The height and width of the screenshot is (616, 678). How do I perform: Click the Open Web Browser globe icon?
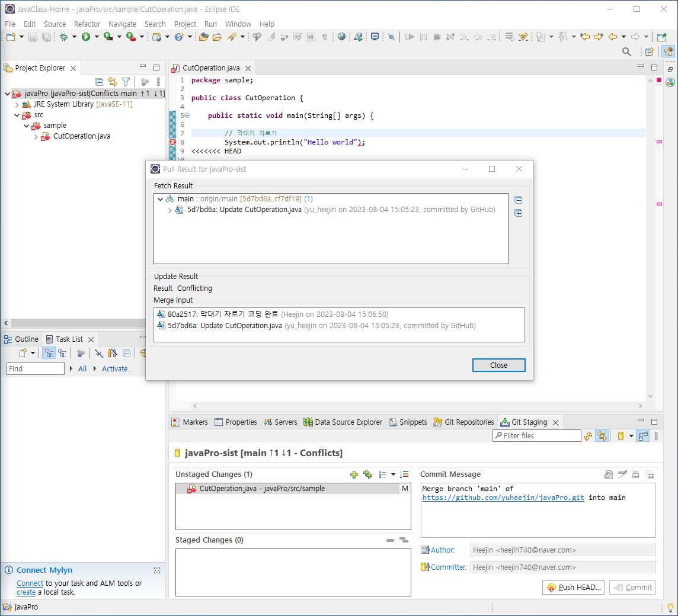point(341,37)
